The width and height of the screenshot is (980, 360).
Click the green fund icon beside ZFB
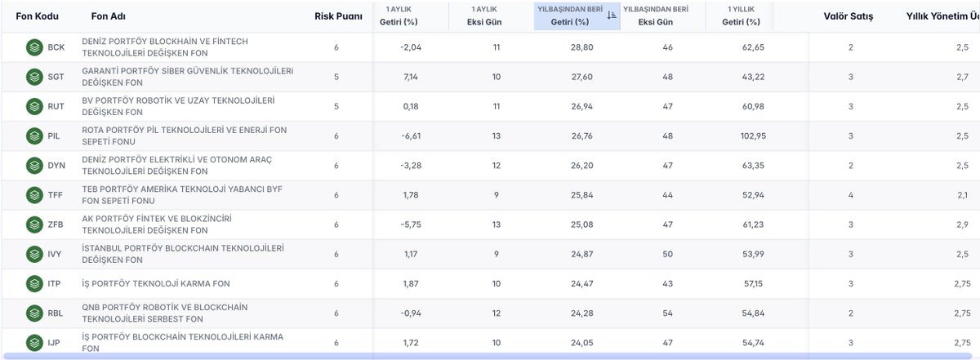click(x=34, y=224)
